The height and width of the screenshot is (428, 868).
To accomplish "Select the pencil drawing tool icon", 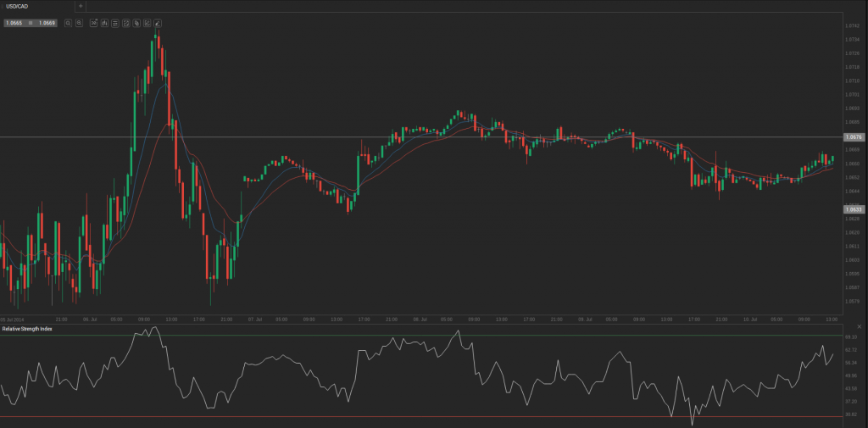I will [157, 23].
